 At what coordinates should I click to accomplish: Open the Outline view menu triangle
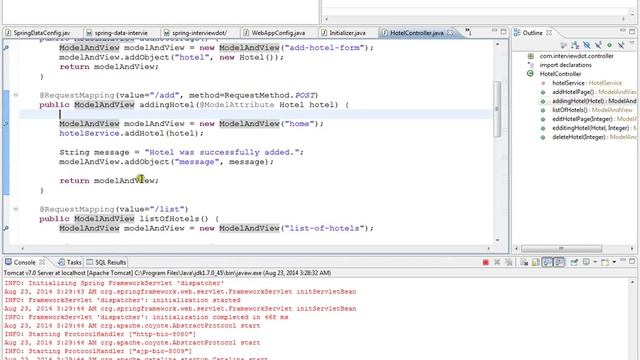pos(632,43)
